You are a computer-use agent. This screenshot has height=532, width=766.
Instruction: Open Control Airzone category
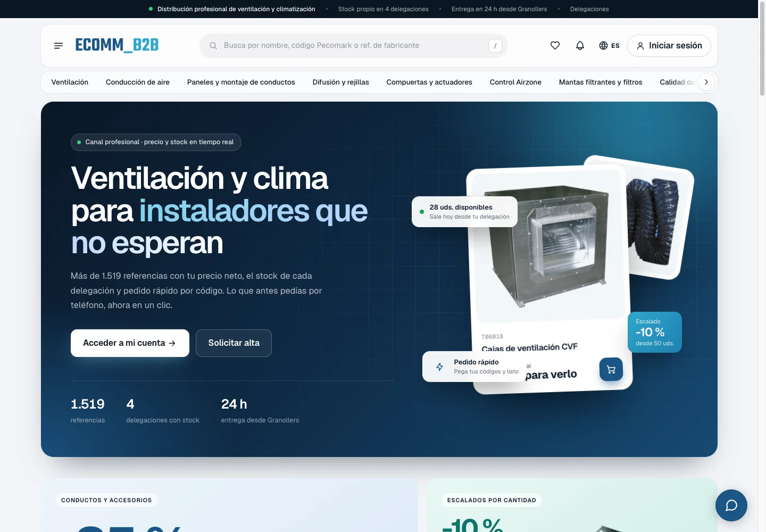tap(515, 82)
